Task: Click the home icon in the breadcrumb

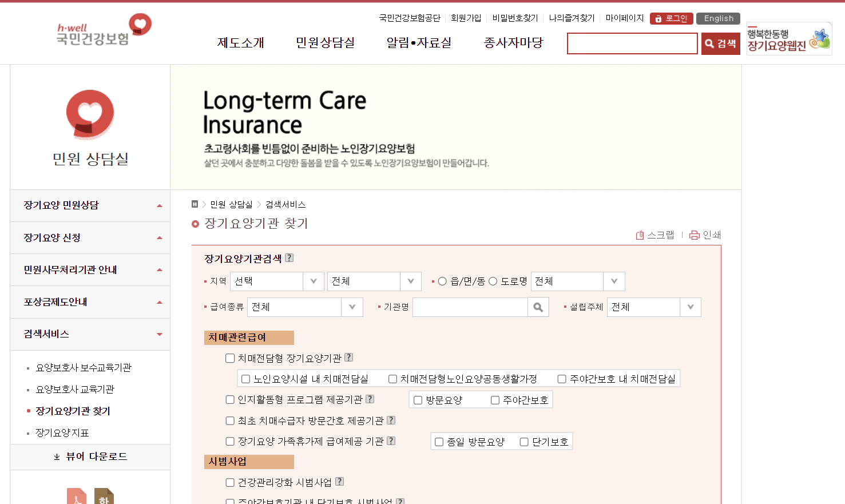Action: tap(195, 204)
